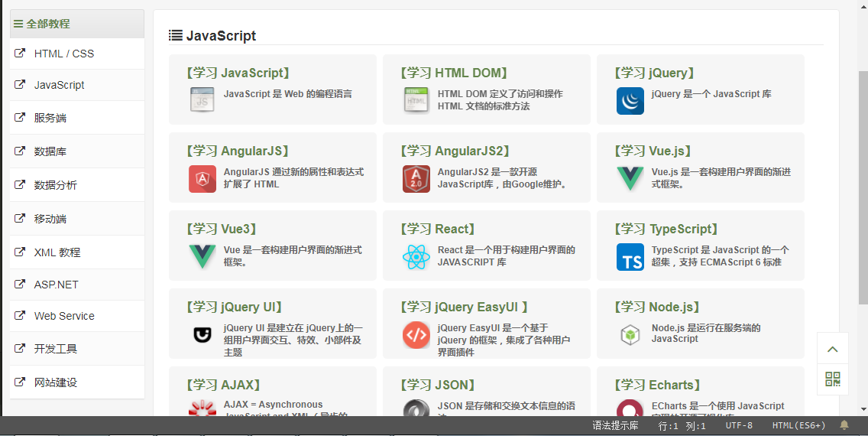The image size is (868, 436).
Task: Click the QR code icon button
Action: (x=833, y=379)
